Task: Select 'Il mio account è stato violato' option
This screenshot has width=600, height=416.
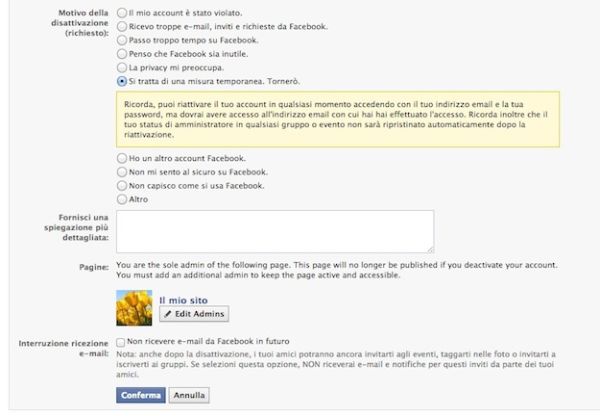Action: coord(122,12)
